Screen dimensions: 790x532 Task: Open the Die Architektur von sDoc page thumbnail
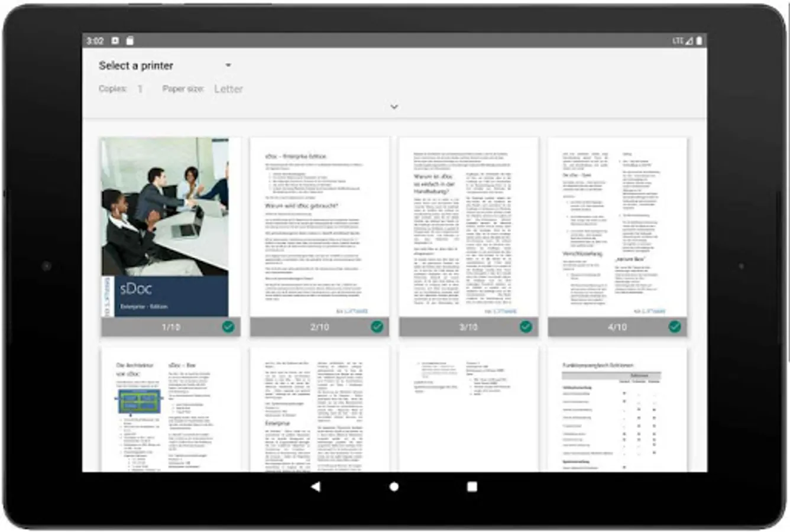click(171, 410)
